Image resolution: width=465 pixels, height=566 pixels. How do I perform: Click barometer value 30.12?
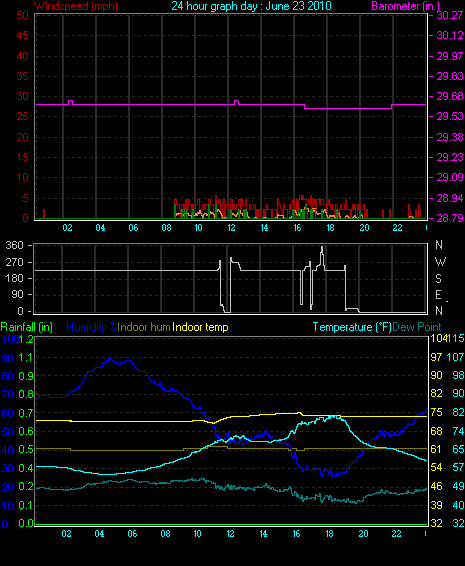coord(450,35)
